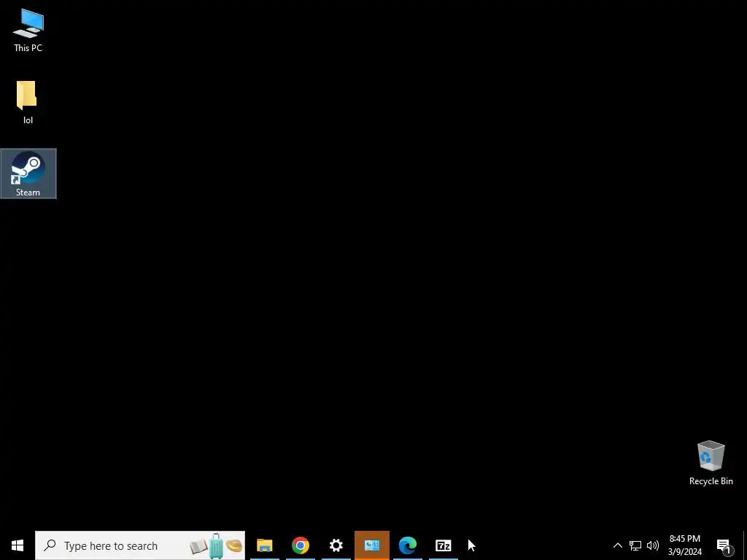747x560 pixels.
Task: Open the clock showing 8:45 PM
Action: (684, 545)
